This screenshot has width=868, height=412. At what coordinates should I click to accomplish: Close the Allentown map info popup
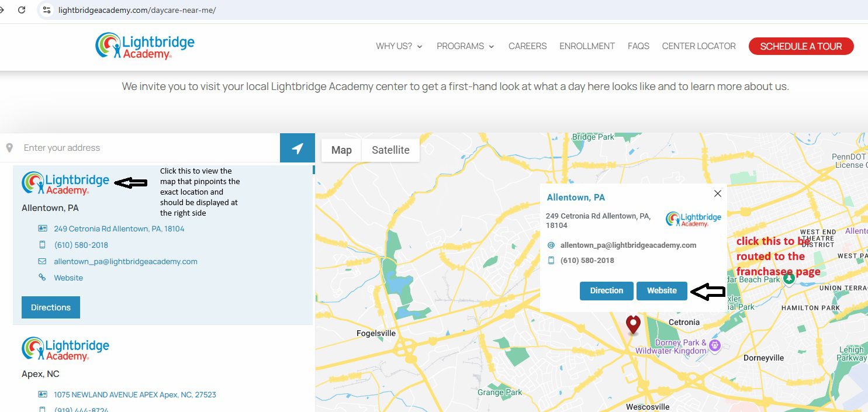[718, 193]
